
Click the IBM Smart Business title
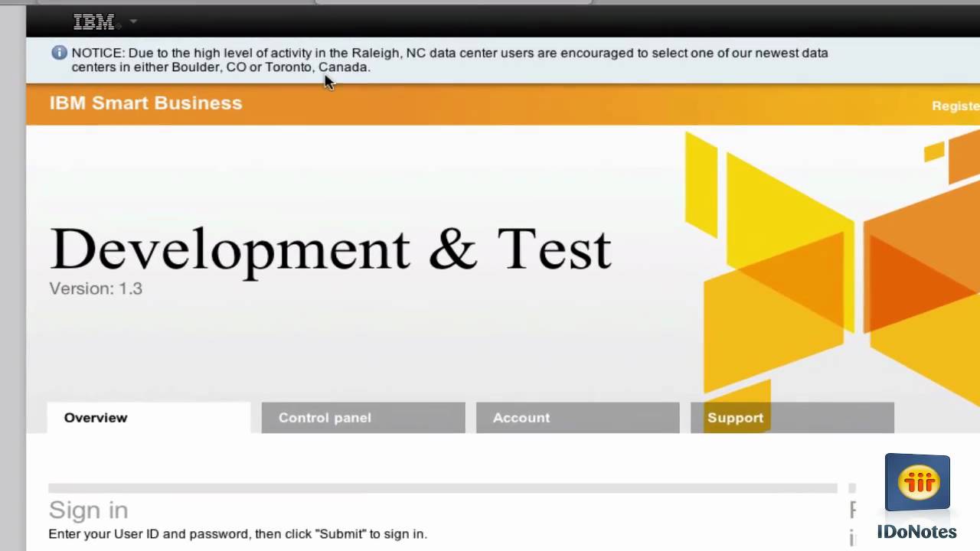(x=145, y=103)
